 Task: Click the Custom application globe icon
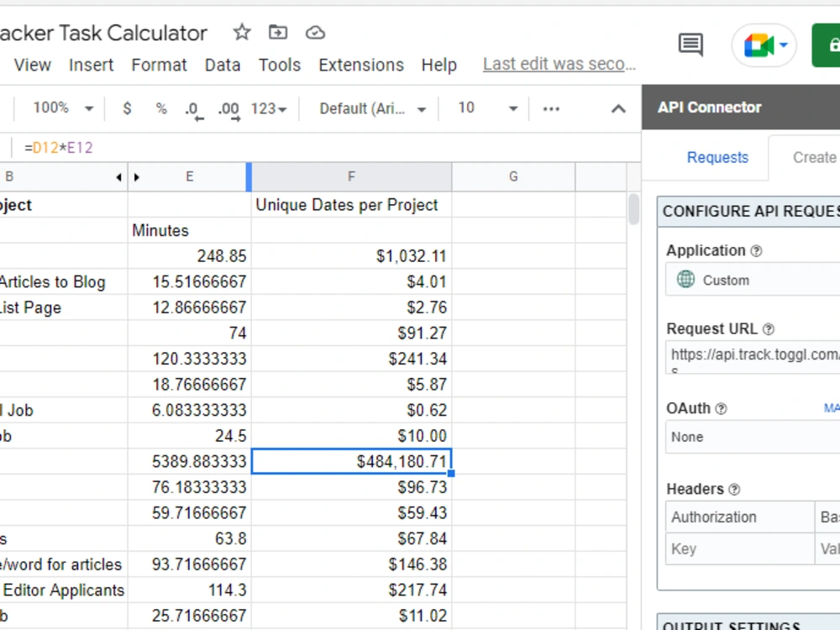click(685, 279)
